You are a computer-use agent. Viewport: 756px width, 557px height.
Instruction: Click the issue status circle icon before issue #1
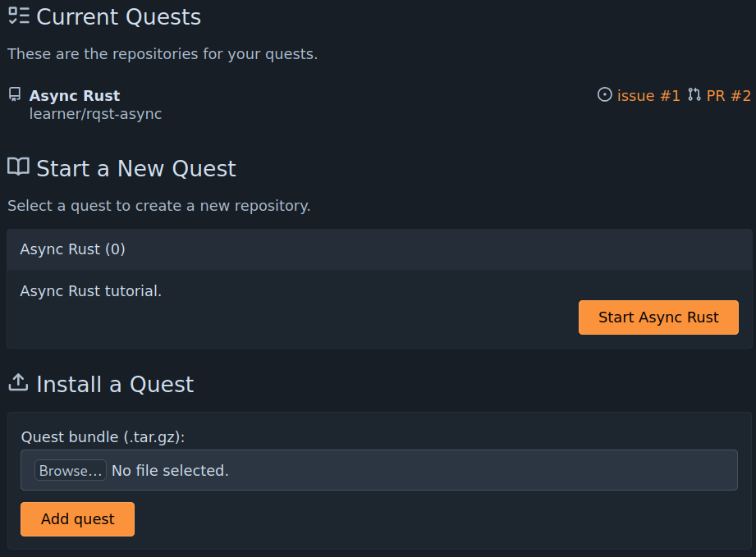(x=605, y=95)
